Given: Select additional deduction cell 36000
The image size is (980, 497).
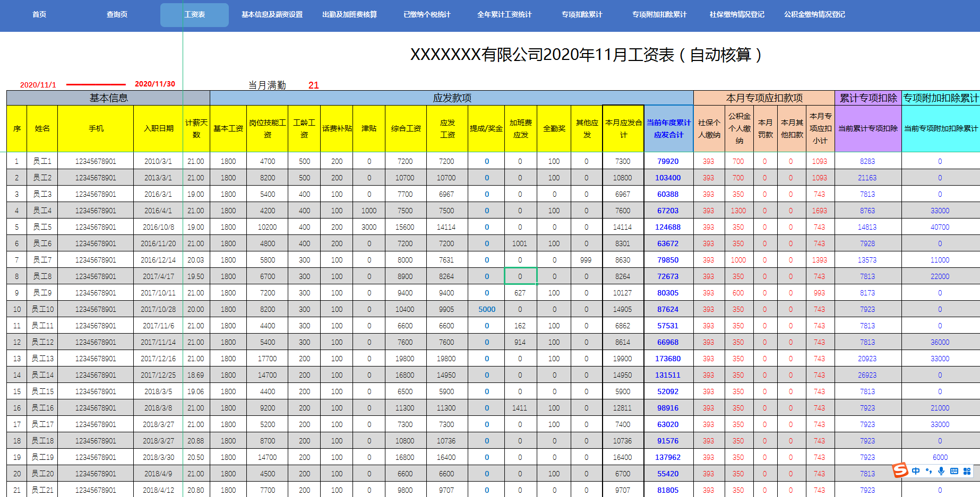Looking at the screenshot, I should click(940, 342).
